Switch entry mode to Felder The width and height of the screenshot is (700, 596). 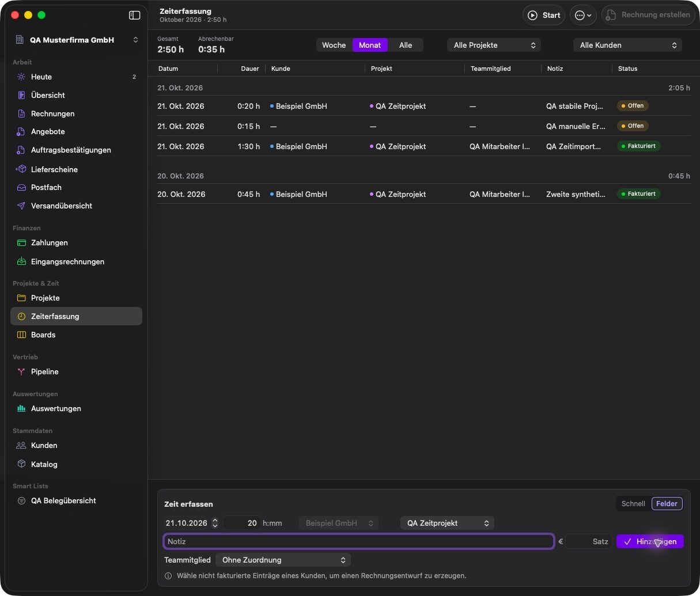[x=667, y=504]
